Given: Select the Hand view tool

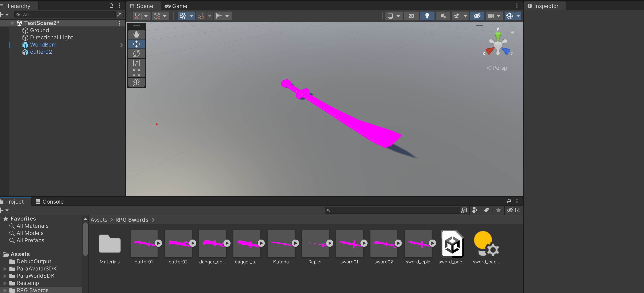Looking at the screenshot, I should tap(136, 34).
